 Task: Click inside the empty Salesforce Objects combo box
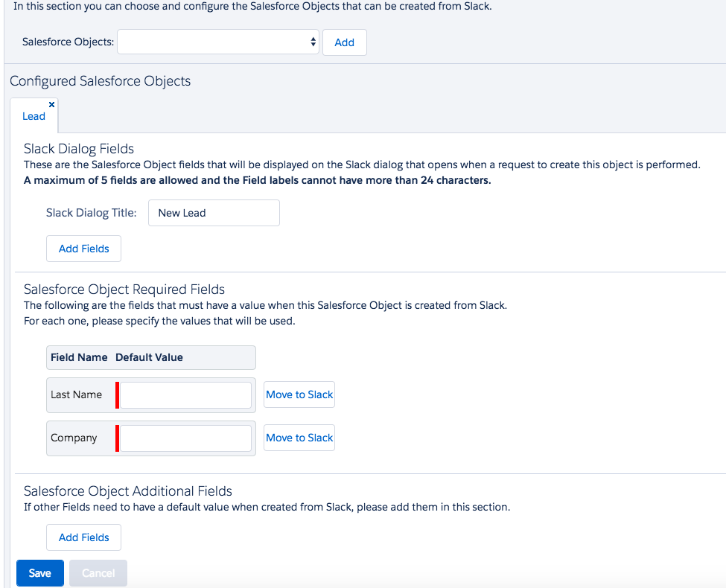pos(208,42)
